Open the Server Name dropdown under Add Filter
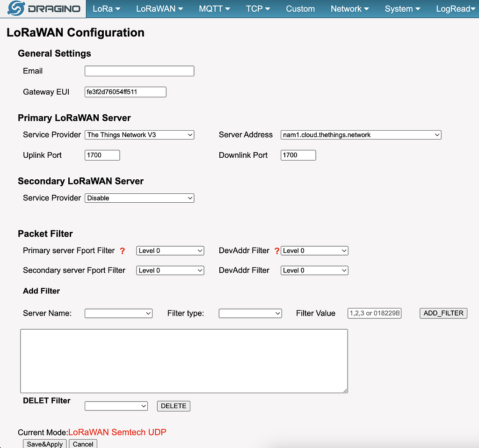 click(x=118, y=313)
